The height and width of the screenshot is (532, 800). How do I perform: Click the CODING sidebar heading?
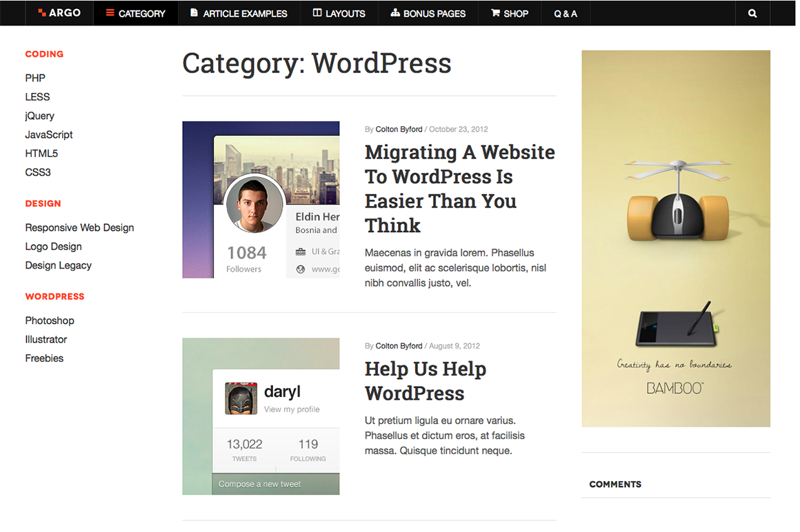tap(44, 54)
